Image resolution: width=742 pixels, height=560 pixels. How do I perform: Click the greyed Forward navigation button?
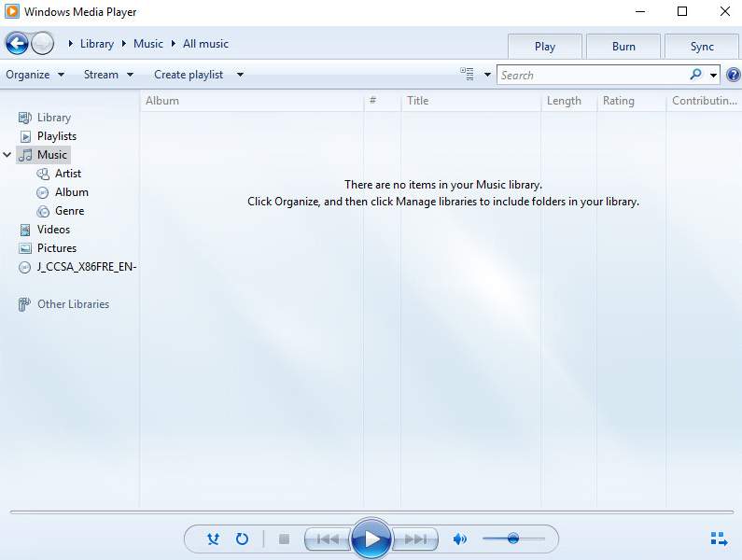(x=43, y=44)
